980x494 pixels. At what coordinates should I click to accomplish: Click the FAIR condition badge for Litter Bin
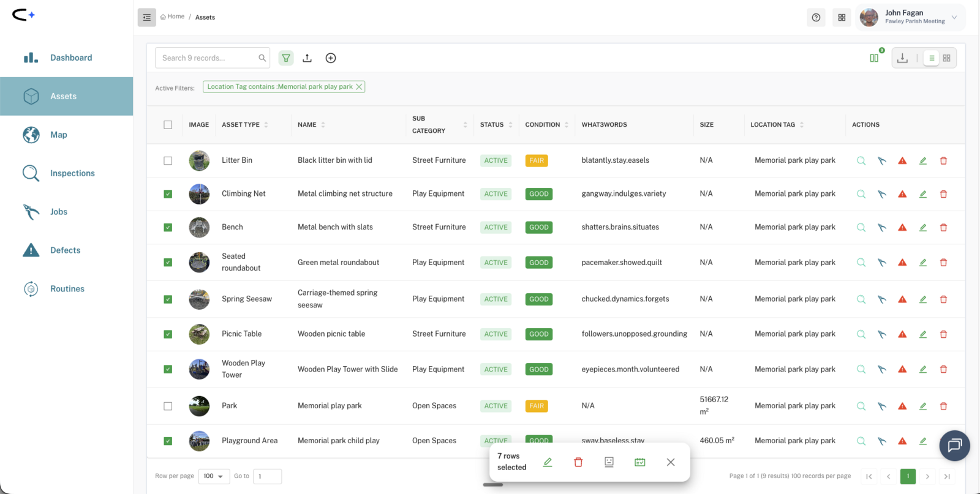click(x=537, y=161)
